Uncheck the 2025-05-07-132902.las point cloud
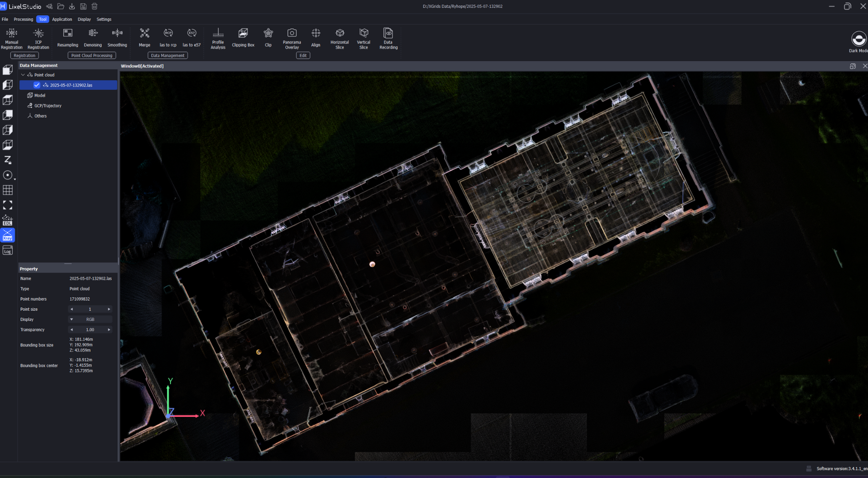This screenshot has height=478, width=868. point(37,85)
